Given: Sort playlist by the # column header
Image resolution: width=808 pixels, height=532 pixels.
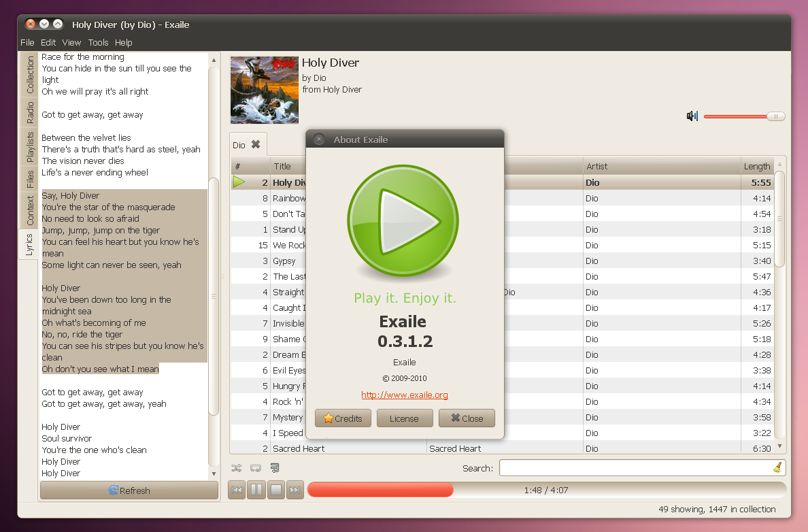Looking at the screenshot, I should [250, 167].
